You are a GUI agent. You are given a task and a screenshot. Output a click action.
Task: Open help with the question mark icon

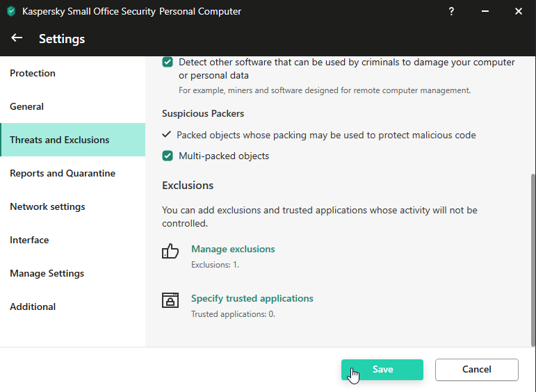(x=451, y=11)
